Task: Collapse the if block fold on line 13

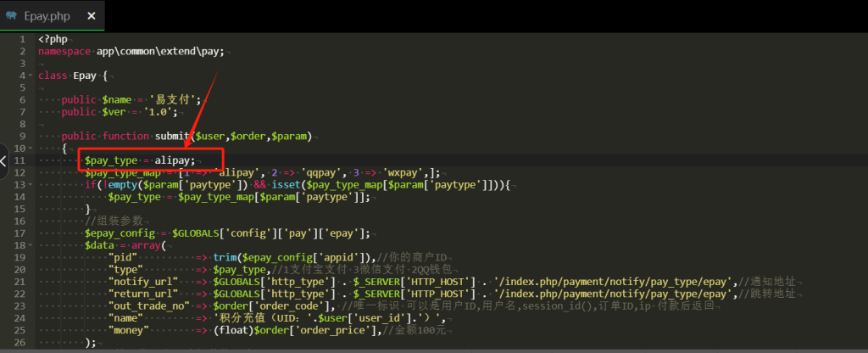Action: click(30, 184)
